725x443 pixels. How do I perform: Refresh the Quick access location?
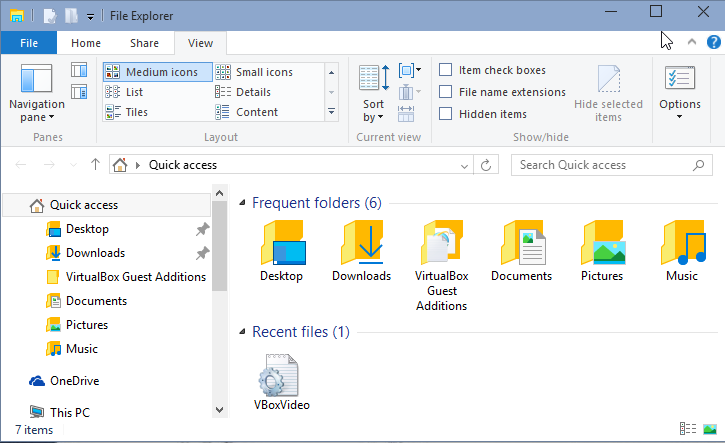coord(486,165)
